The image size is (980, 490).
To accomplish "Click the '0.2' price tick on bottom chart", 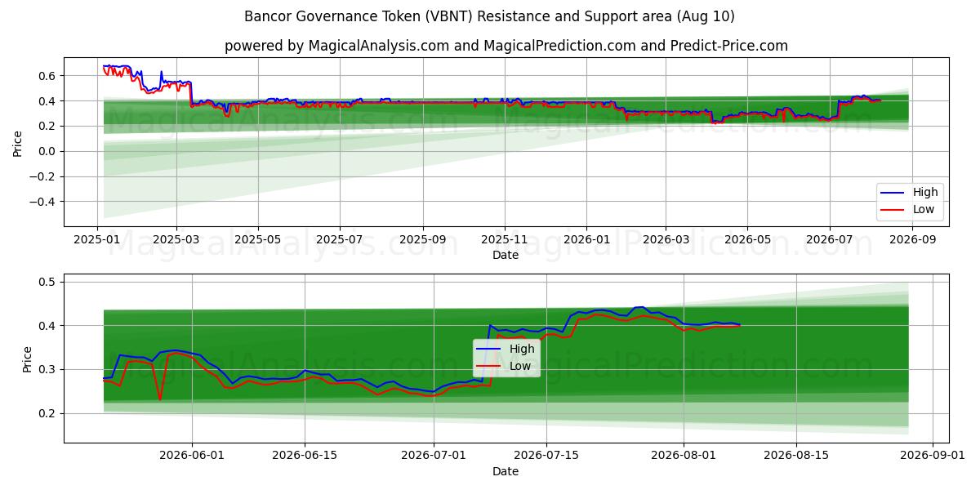I will 47,413.
